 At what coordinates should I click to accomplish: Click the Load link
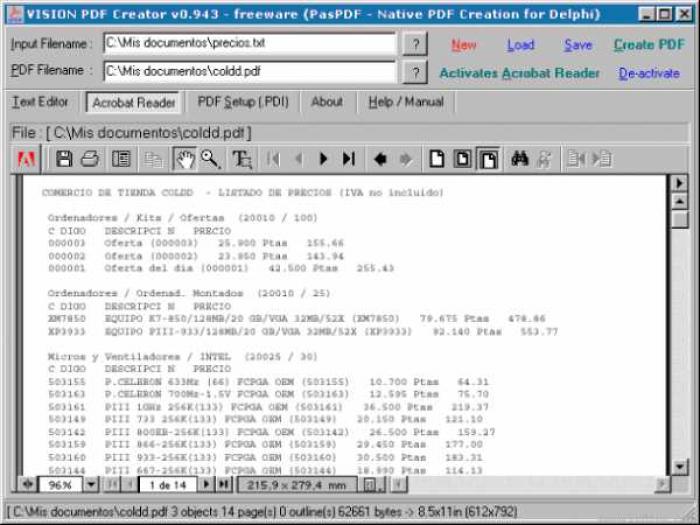click(521, 45)
